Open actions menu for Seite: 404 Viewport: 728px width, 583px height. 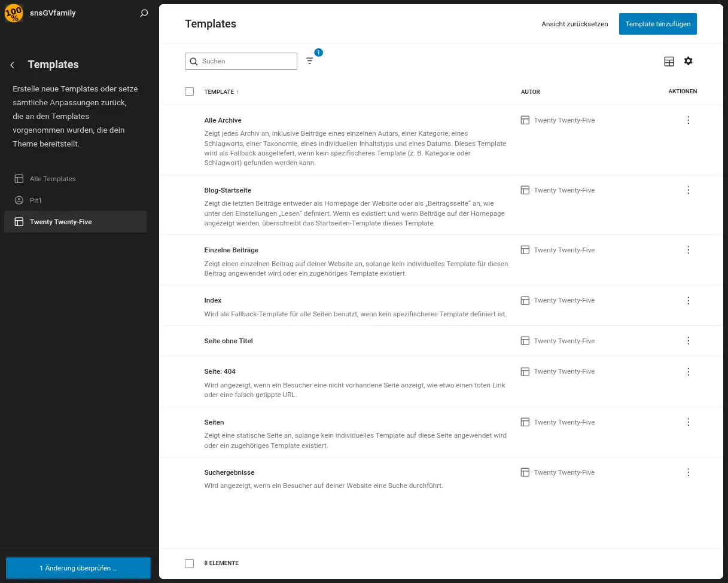tap(689, 371)
